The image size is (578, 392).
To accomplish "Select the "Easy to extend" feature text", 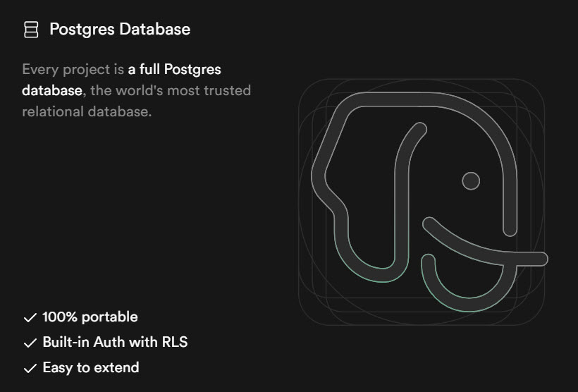I will pos(90,367).
